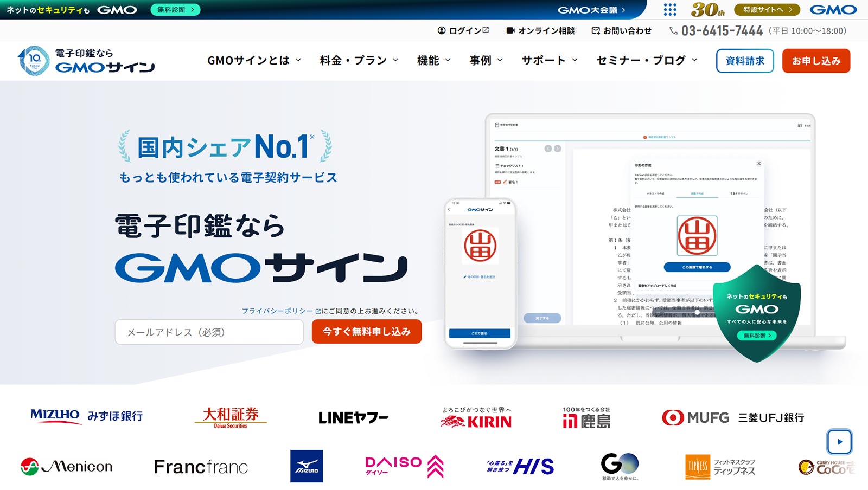Expand the サポート dropdown

click(x=549, y=60)
